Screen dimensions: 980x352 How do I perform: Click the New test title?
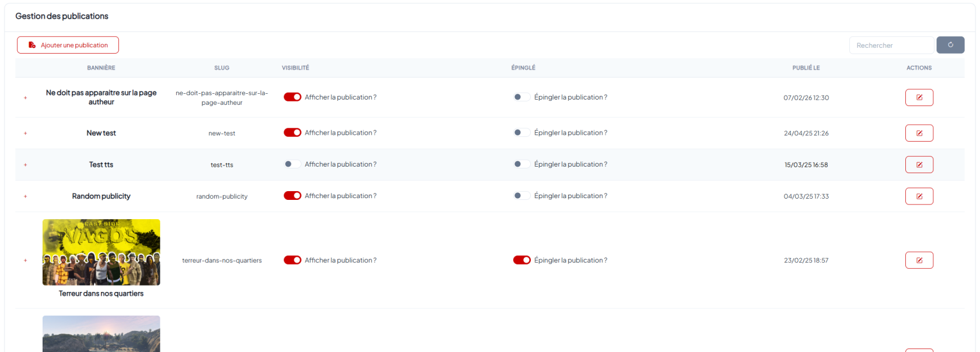[101, 133]
